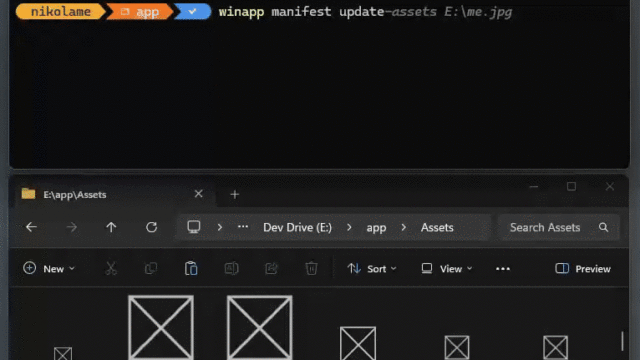This screenshot has height=360, width=640.
Task: Refresh the Assets folder view
Action: 151,227
